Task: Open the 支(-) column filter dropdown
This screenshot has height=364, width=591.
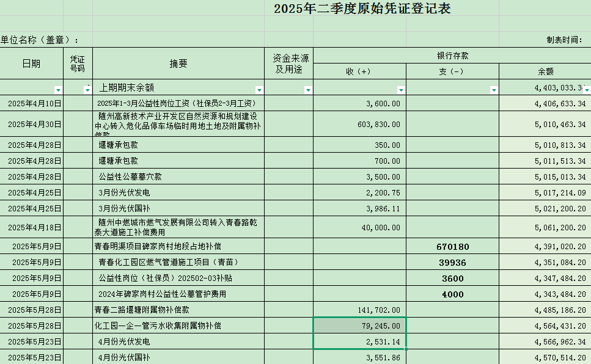Action: click(x=494, y=90)
